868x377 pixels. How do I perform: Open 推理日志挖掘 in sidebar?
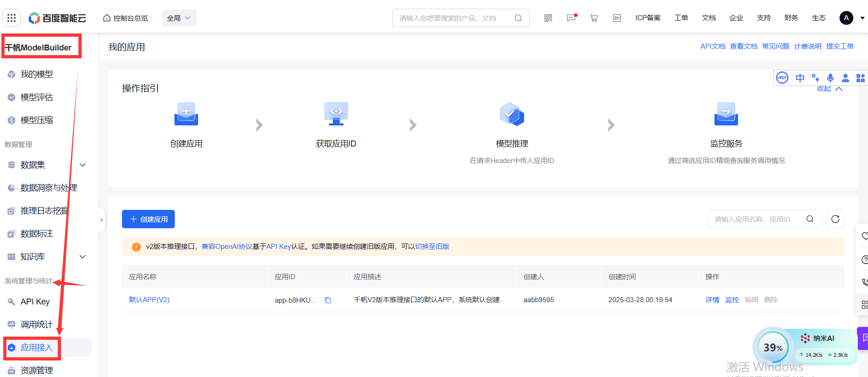(x=44, y=211)
